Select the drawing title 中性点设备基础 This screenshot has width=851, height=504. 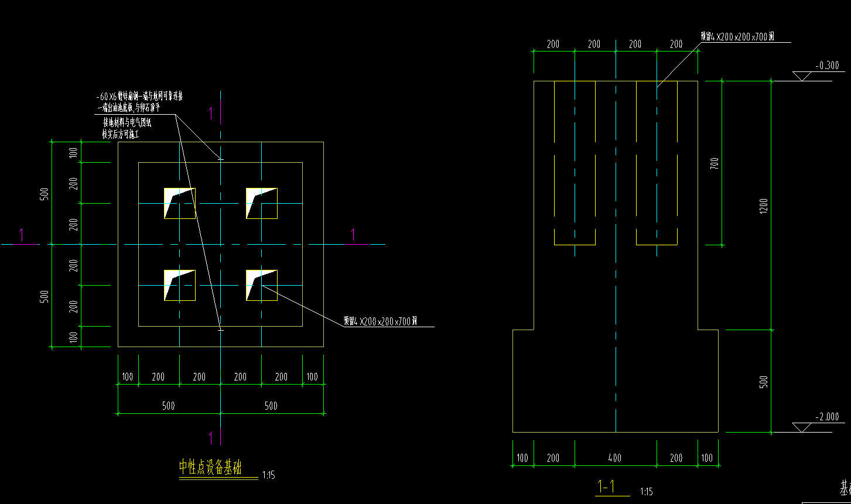[x=210, y=467]
